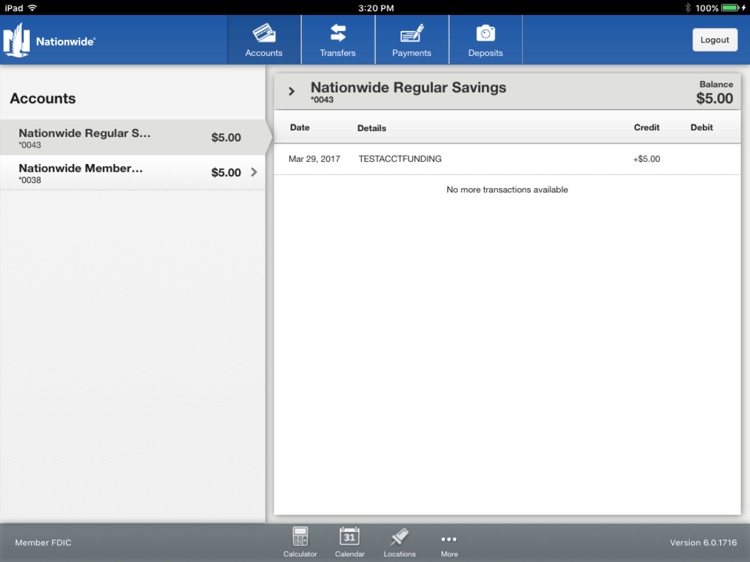This screenshot has height=562, width=750.
Task: Open the Deposits camera tab
Action: (x=485, y=40)
